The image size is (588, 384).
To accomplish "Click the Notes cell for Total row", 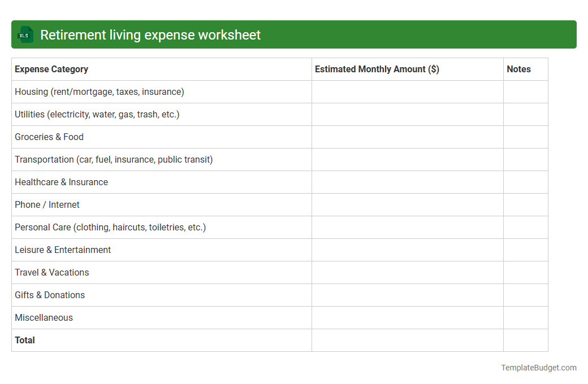I will click(x=525, y=340).
